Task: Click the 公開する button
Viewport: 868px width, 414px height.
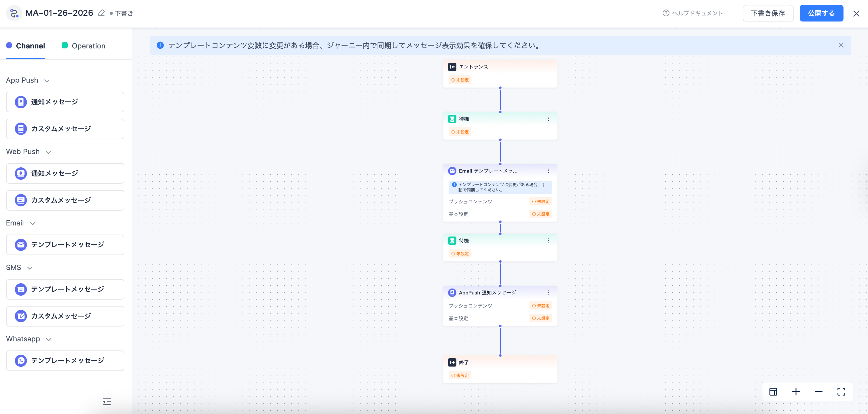Action: pos(821,13)
